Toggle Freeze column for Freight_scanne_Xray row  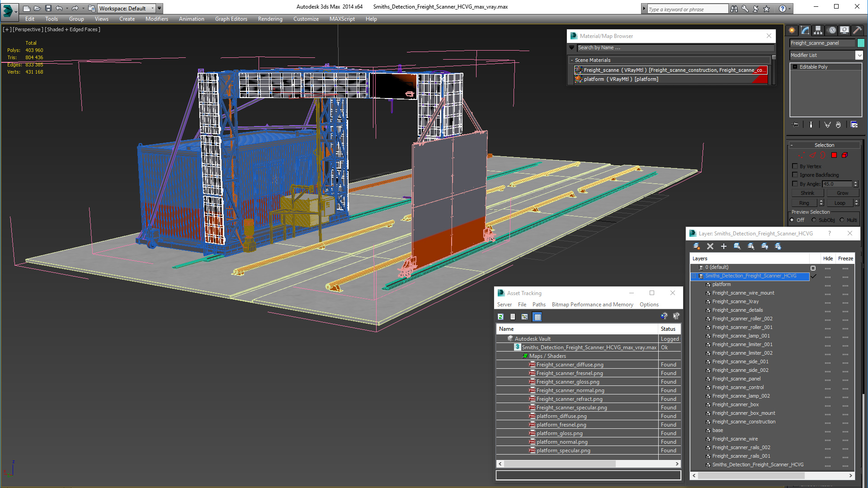(845, 302)
